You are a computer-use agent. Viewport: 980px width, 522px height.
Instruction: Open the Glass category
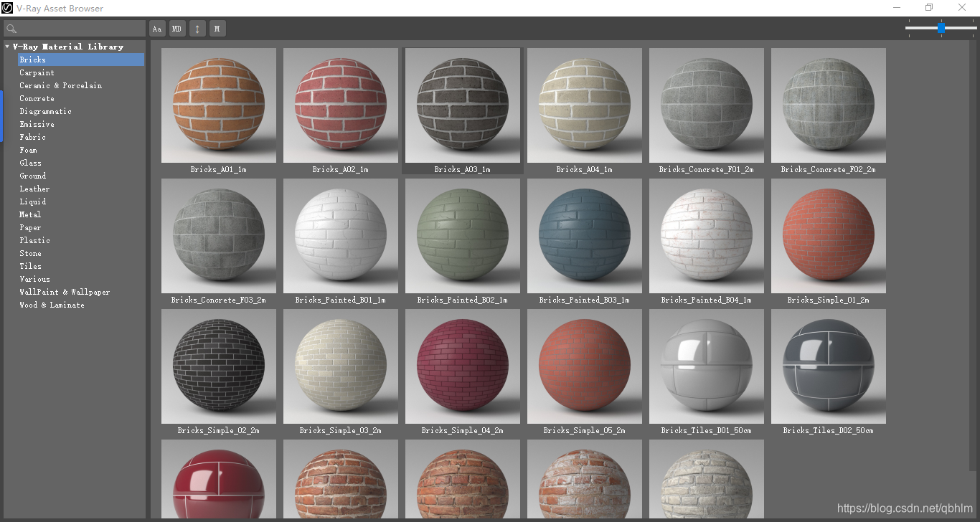pos(30,163)
